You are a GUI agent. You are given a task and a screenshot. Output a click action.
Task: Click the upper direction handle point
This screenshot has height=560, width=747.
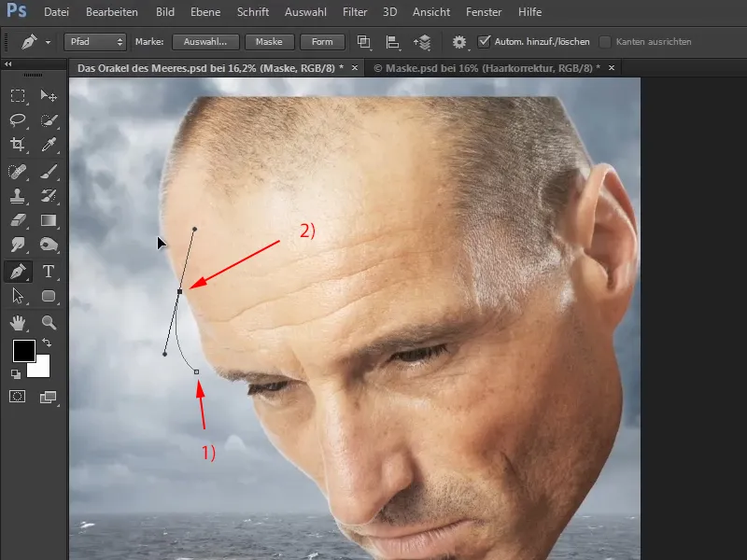click(x=194, y=230)
